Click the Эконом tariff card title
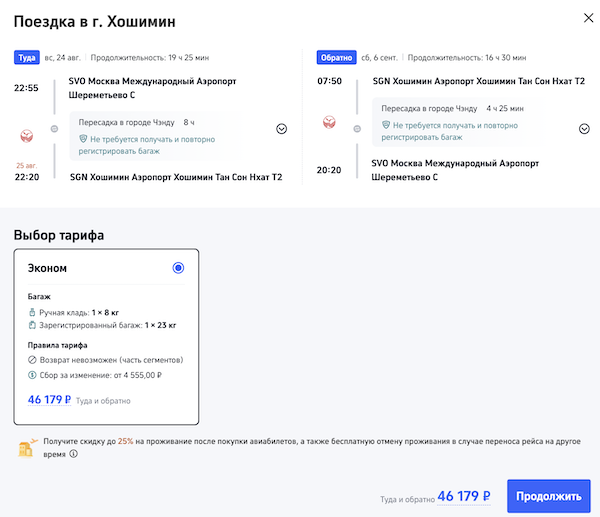 (x=46, y=268)
